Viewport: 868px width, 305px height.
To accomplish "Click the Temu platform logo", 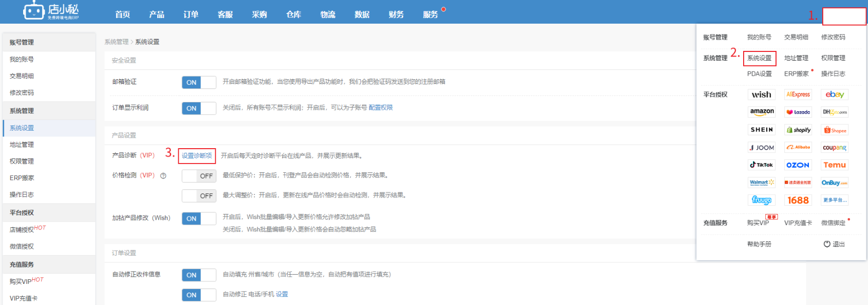I will pyautogui.click(x=834, y=165).
